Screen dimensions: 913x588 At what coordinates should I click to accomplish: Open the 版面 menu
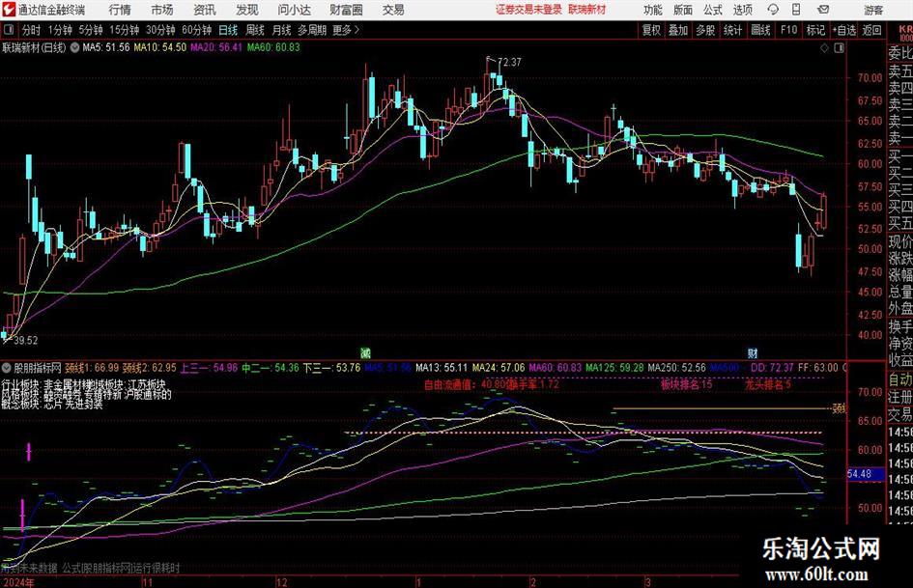(683, 10)
